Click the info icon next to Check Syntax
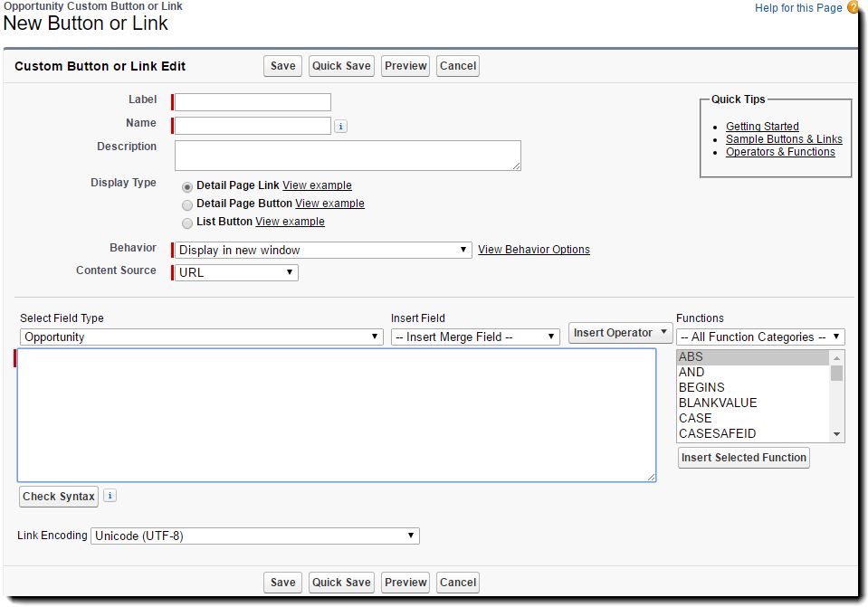The width and height of the screenshot is (868, 607). 110,496
